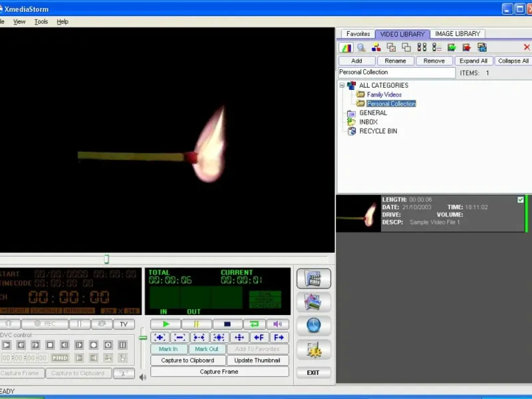The width and height of the screenshot is (532, 399).
Task: Click the Collapse All button
Action: (x=513, y=61)
